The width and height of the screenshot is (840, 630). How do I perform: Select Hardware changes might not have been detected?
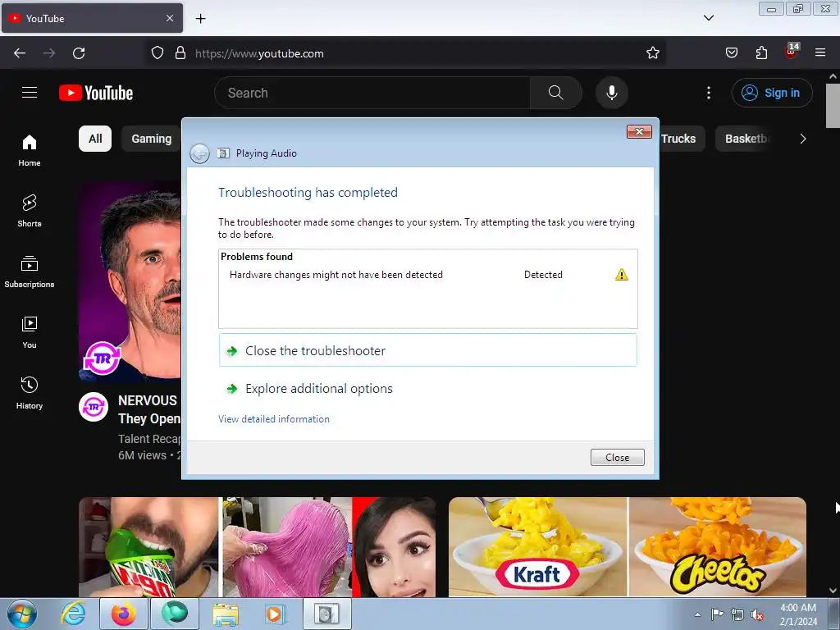pyautogui.click(x=336, y=275)
